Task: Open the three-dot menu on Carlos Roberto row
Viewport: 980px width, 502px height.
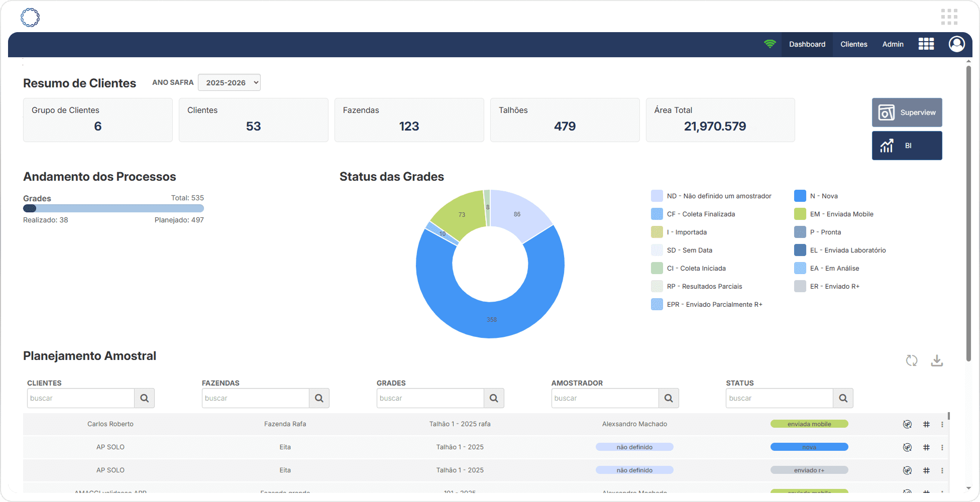Action: point(942,424)
